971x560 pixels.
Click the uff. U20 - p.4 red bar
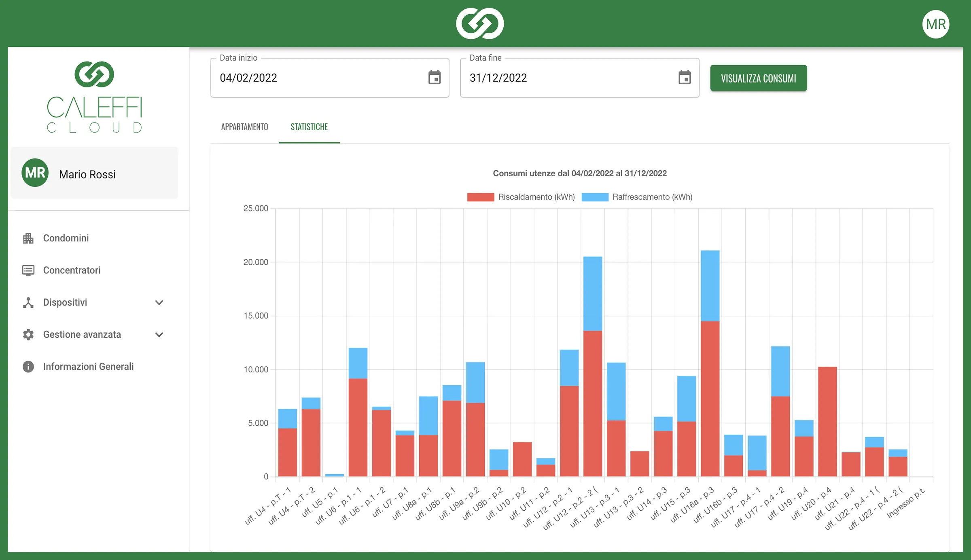827,422
